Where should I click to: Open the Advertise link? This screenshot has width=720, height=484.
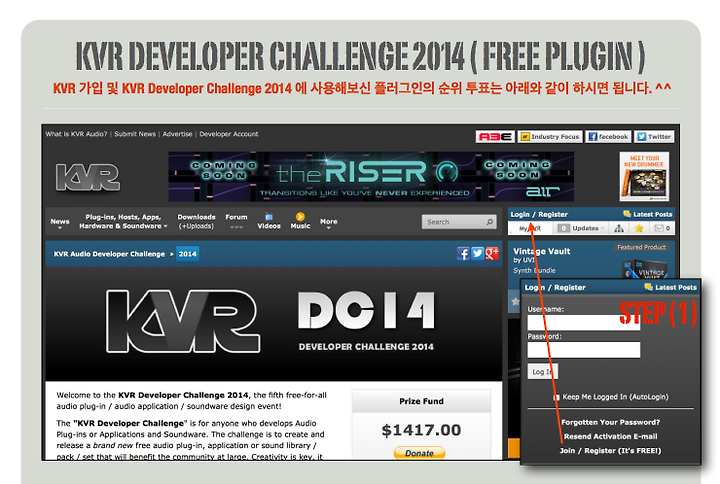coord(177,134)
